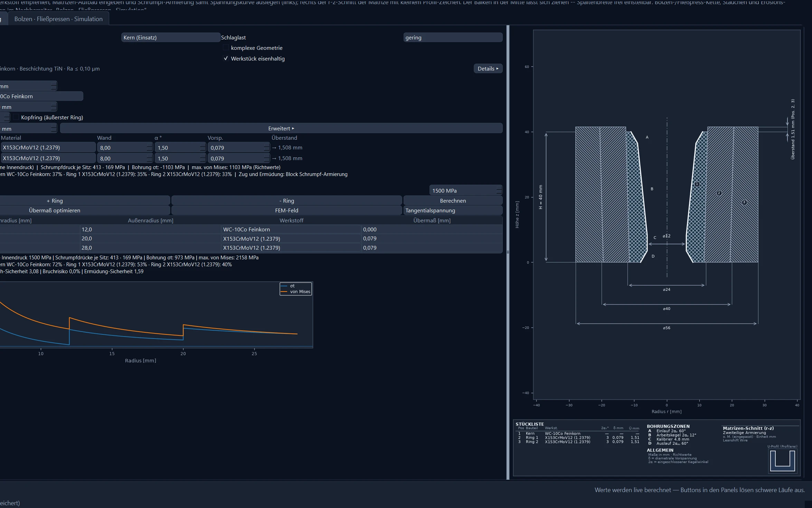Switch to Bolzen · Fließpressen · Simulation tab
The image size is (812, 508).
pyautogui.click(x=58, y=19)
